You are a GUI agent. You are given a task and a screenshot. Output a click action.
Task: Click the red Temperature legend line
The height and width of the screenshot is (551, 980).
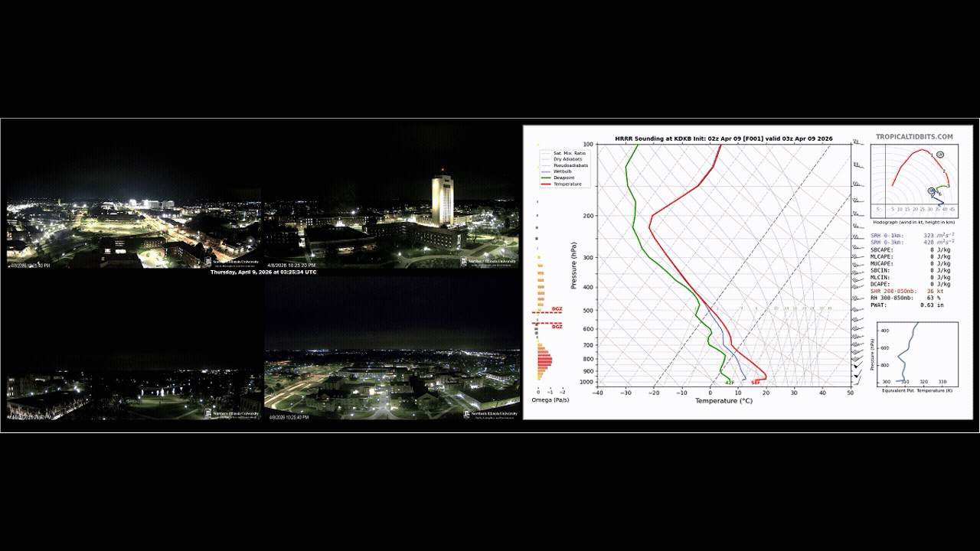[547, 184]
